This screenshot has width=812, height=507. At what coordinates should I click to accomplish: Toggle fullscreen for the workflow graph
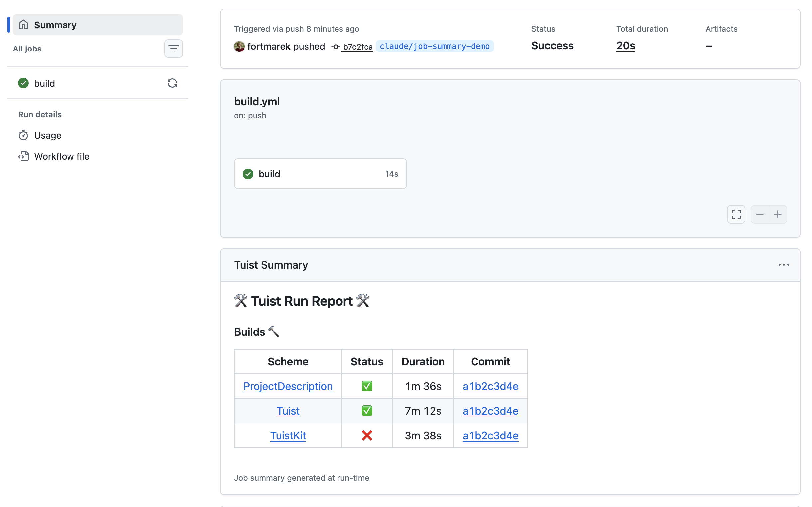coord(736,214)
